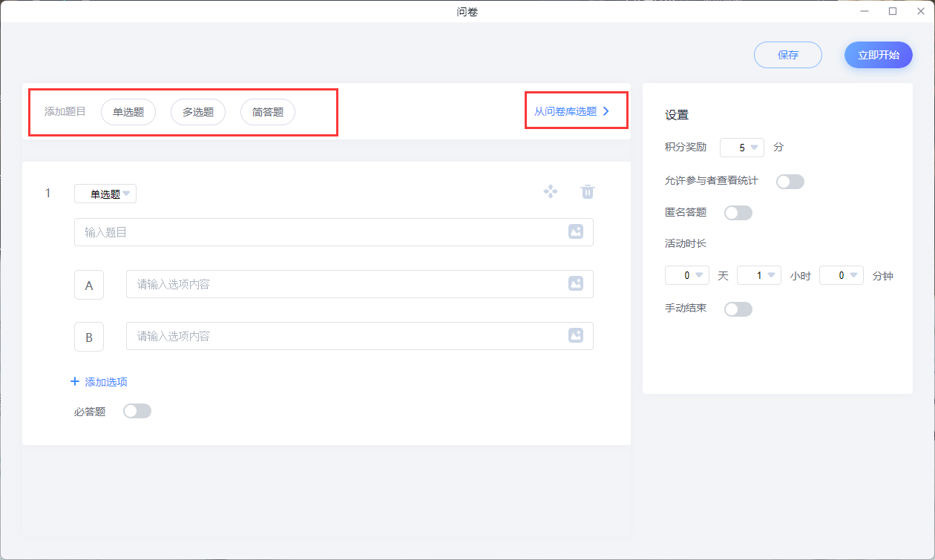This screenshot has height=560, width=935.
Task: Focus option B content input field
Action: tap(360, 336)
